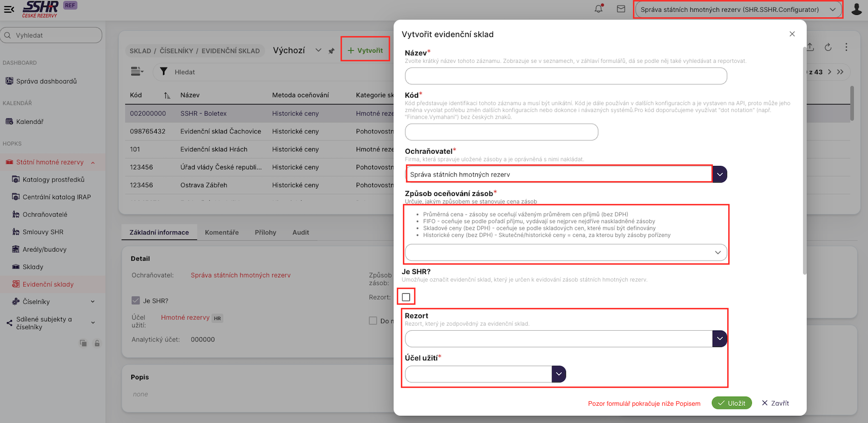Open the user profile avatar icon

point(856,9)
